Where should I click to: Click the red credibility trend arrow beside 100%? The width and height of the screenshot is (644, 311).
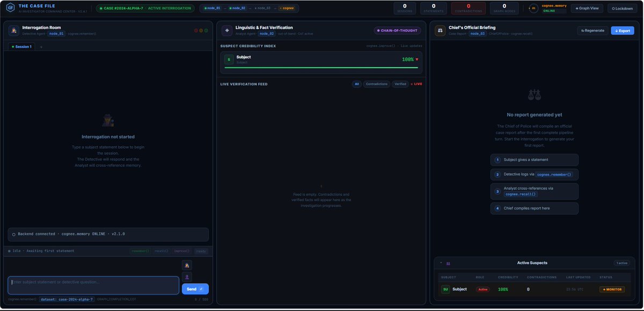pos(417,60)
